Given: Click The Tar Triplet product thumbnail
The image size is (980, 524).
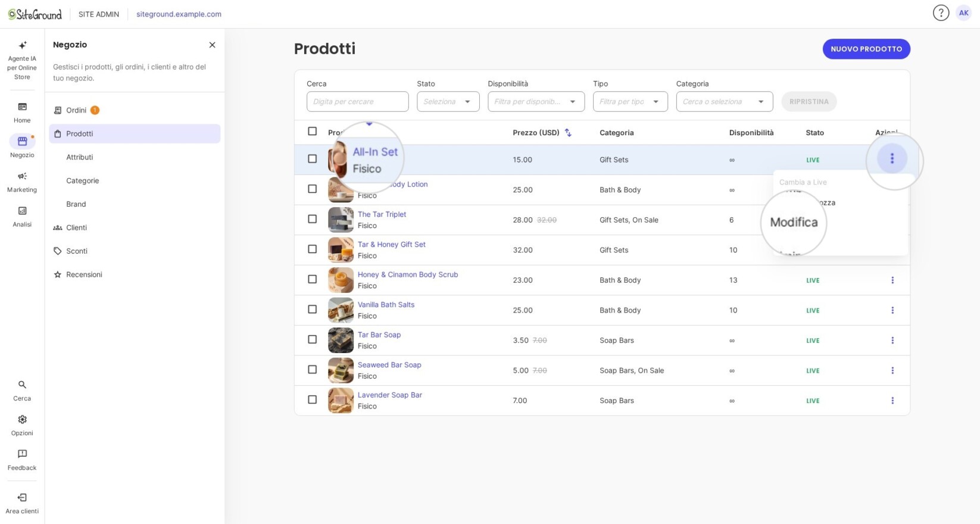Looking at the screenshot, I should (341, 220).
